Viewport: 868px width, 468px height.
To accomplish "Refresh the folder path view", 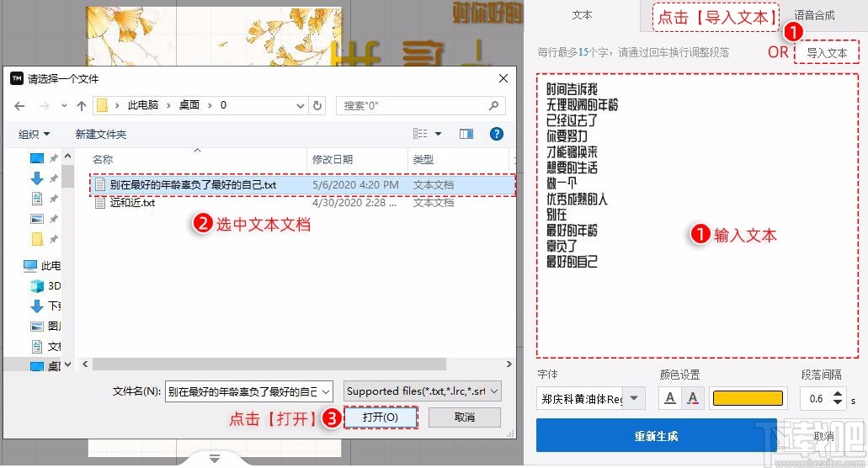I will click(317, 106).
